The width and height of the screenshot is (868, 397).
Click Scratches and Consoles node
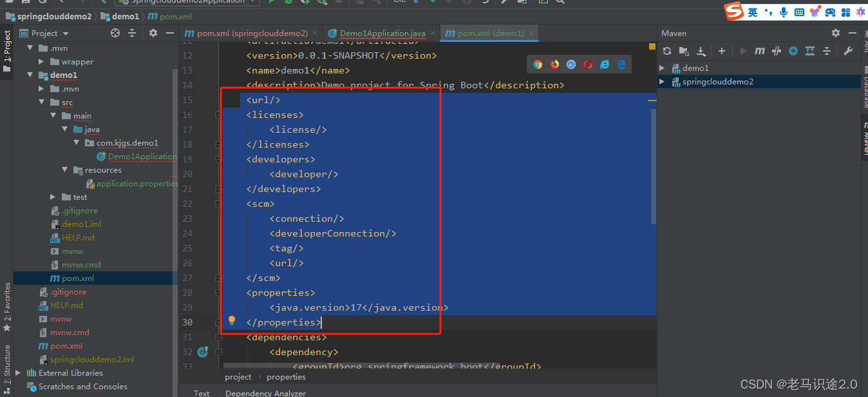(x=77, y=386)
